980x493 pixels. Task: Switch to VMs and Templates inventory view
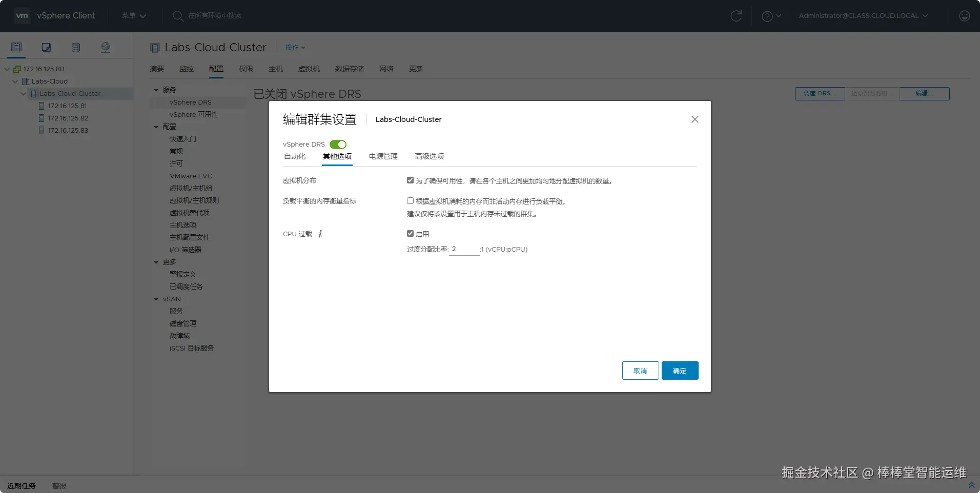coord(46,48)
